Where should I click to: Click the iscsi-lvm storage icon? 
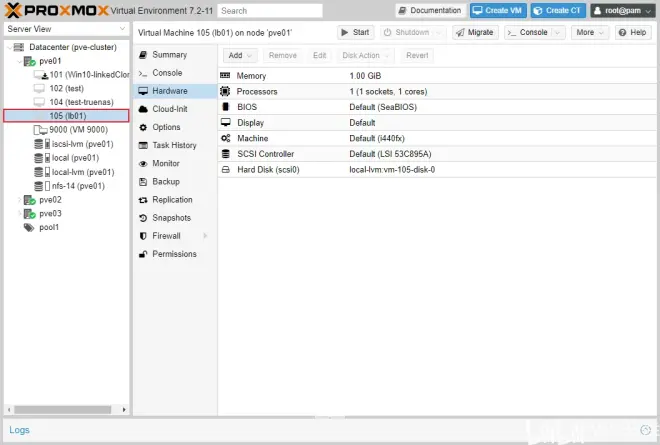(x=42, y=144)
